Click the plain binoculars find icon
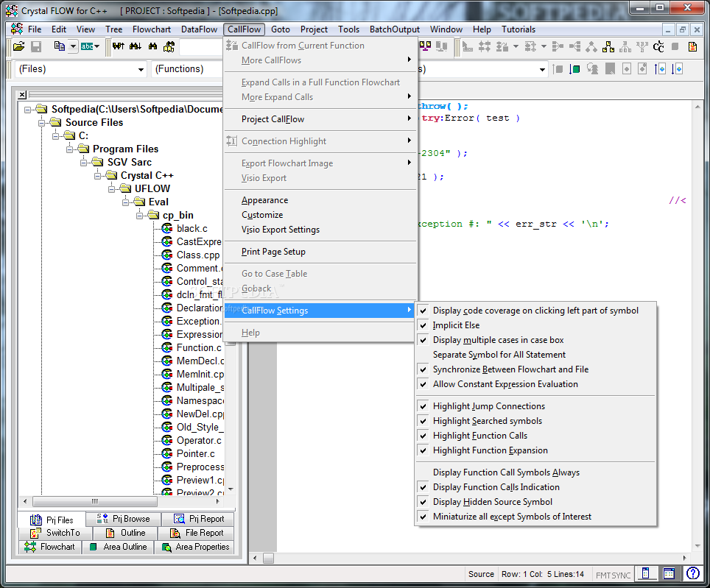 (x=153, y=46)
